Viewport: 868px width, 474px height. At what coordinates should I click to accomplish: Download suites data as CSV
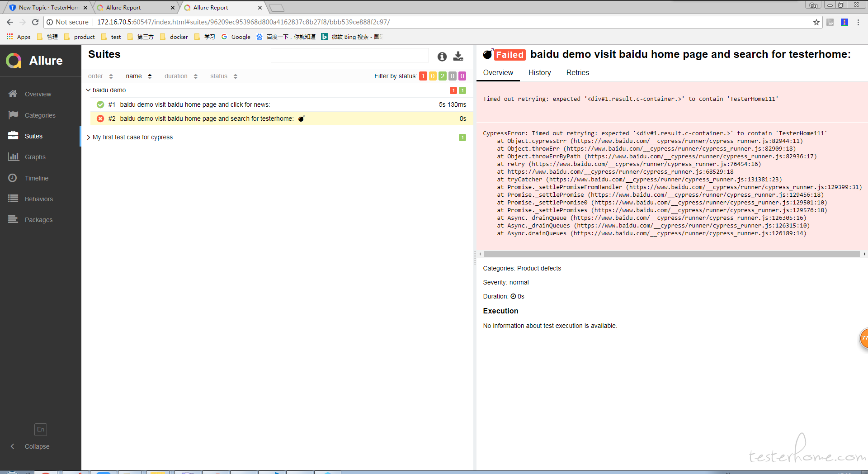(458, 56)
